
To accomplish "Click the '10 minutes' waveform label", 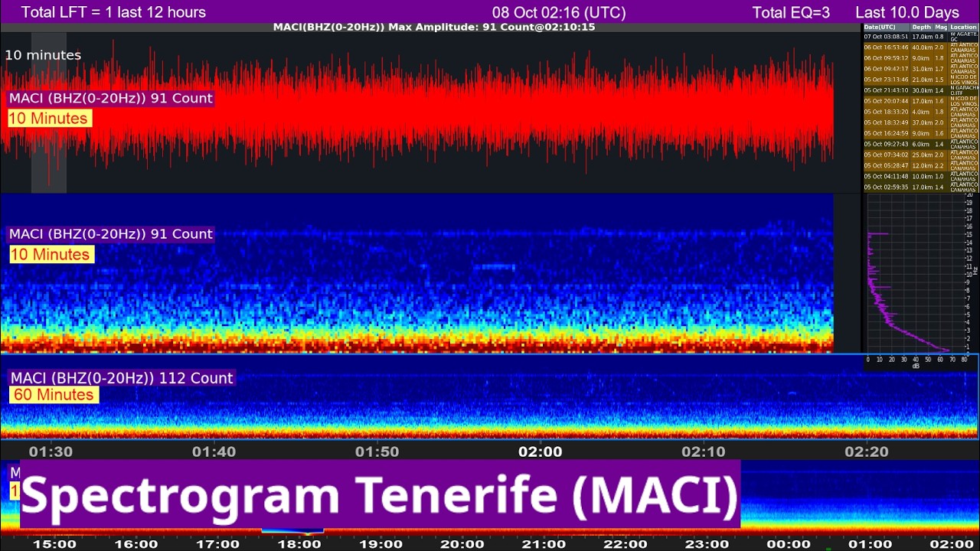I will [43, 55].
